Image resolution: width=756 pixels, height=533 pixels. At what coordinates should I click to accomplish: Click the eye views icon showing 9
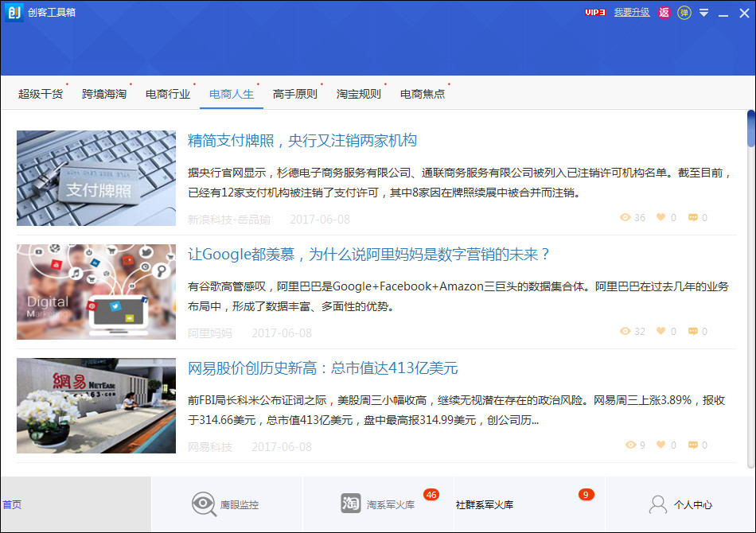(630, 445)
